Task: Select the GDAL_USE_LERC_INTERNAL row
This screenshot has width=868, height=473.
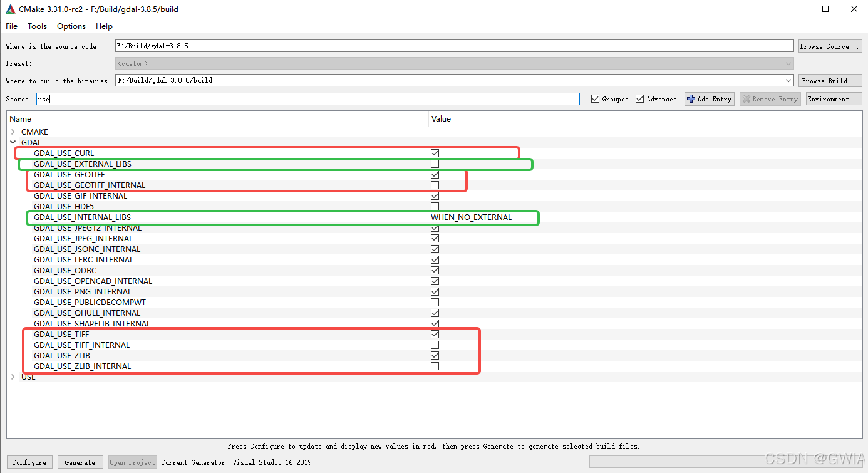Action: coord(434,260)
